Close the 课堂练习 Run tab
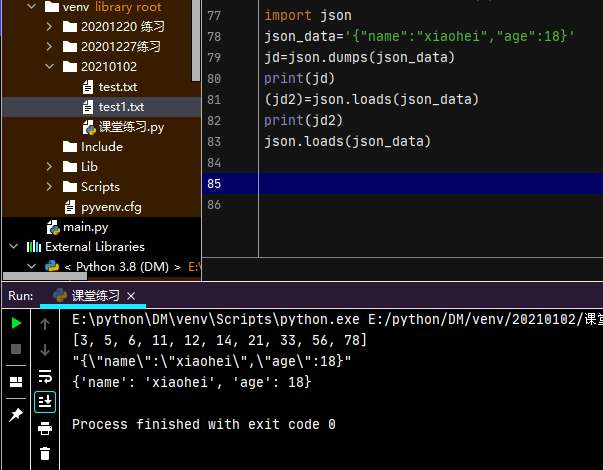Screen dimensions: 603x470 click(x=131, y=296)
